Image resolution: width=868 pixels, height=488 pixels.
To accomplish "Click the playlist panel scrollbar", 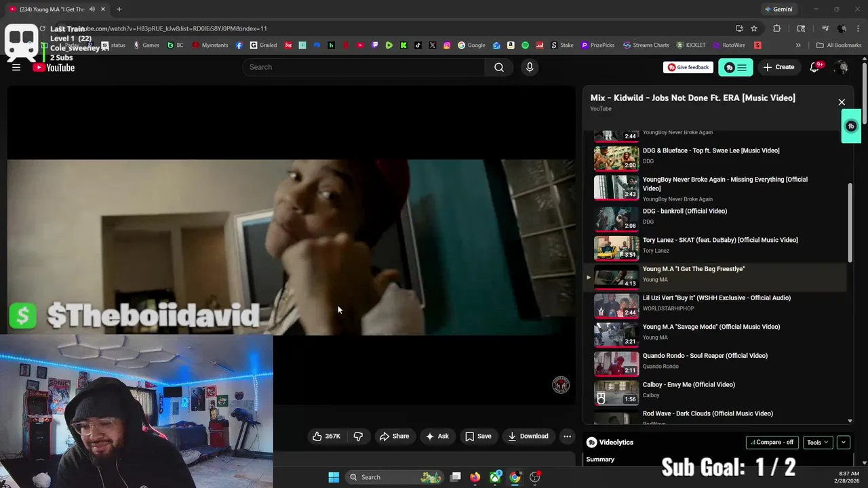I will pos(850,223).
